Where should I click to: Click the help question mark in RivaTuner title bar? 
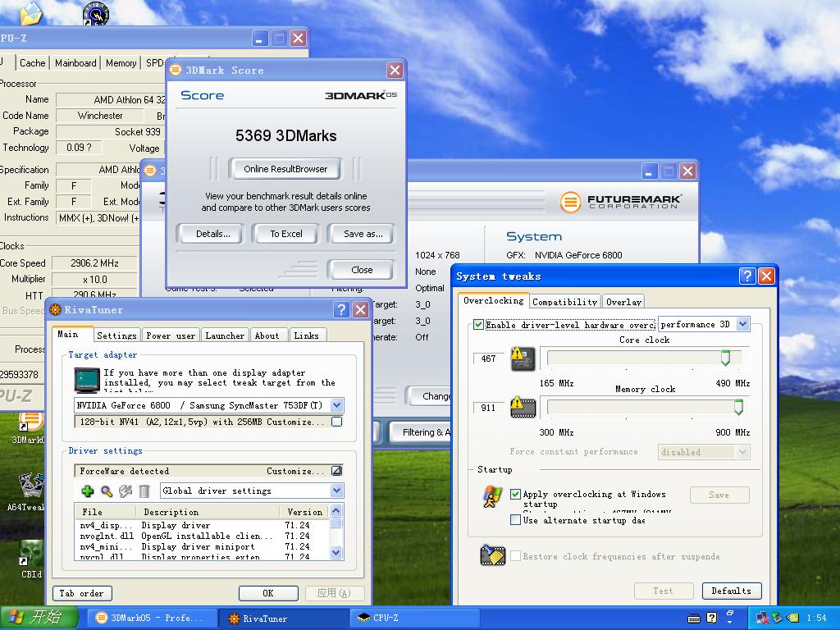[x=341, y=309]
